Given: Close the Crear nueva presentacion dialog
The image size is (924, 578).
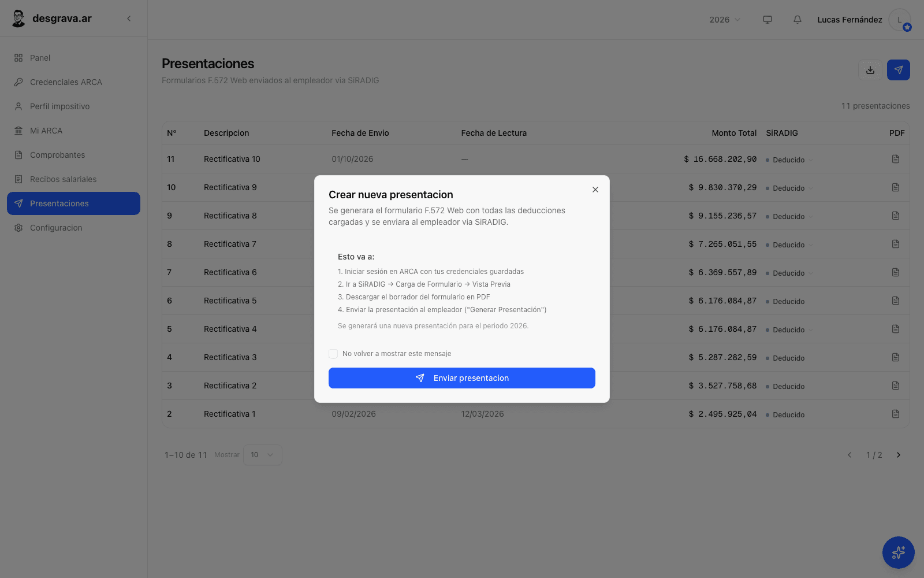Looking at the screenshot, I should [x=595, y=190].
